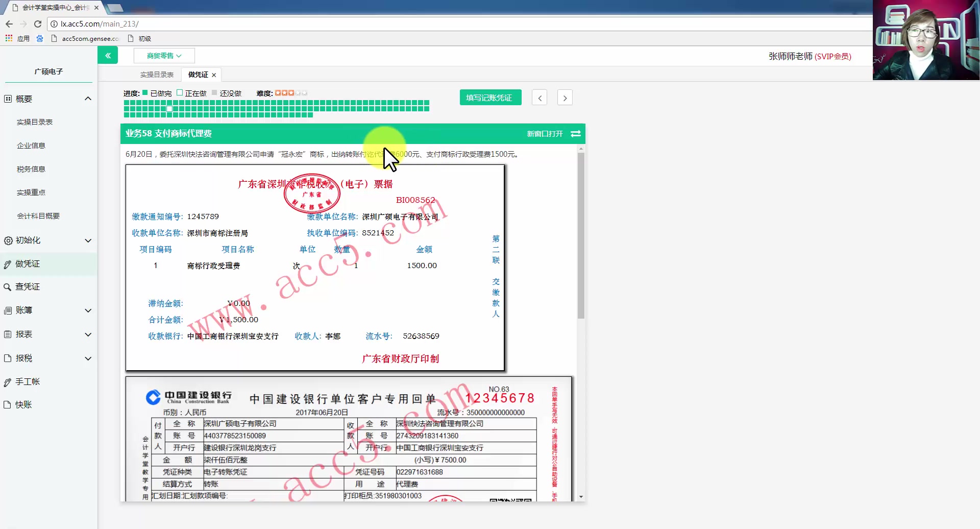Open the site info icon in address bar
The image size is (980, 529).
54,24
